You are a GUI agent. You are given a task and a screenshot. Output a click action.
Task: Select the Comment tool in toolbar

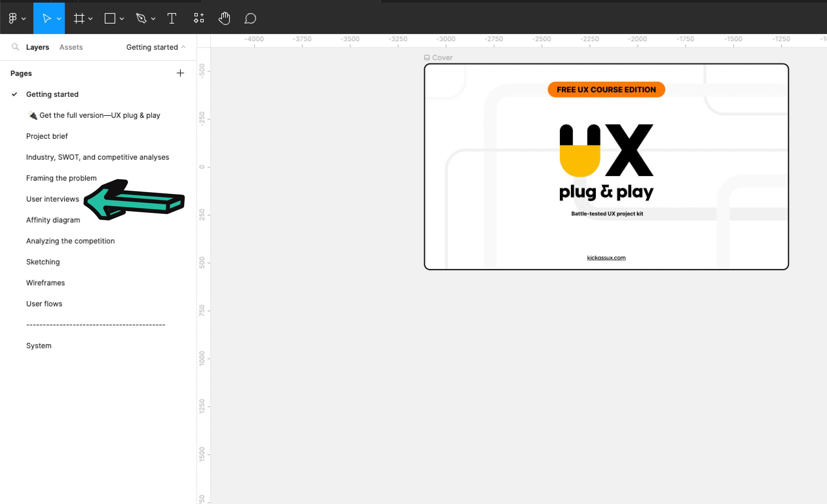250,18
